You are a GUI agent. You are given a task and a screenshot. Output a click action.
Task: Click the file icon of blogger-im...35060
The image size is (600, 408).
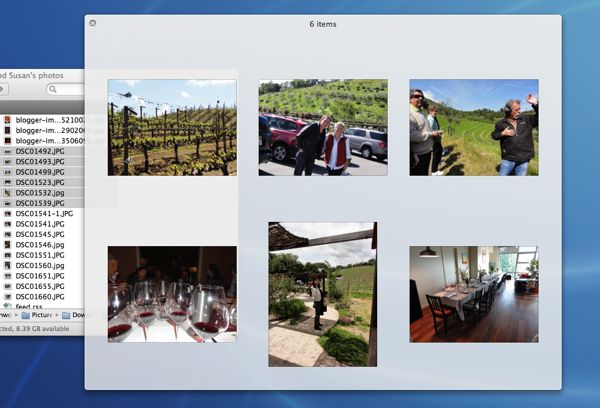7,140
